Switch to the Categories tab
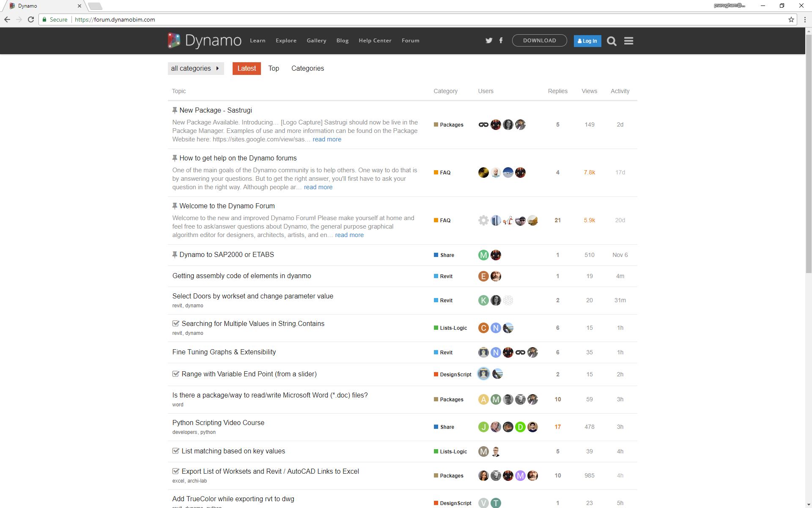Image resolution: width=812 pixels, height=508 pixels. click(x=307, y=68)
